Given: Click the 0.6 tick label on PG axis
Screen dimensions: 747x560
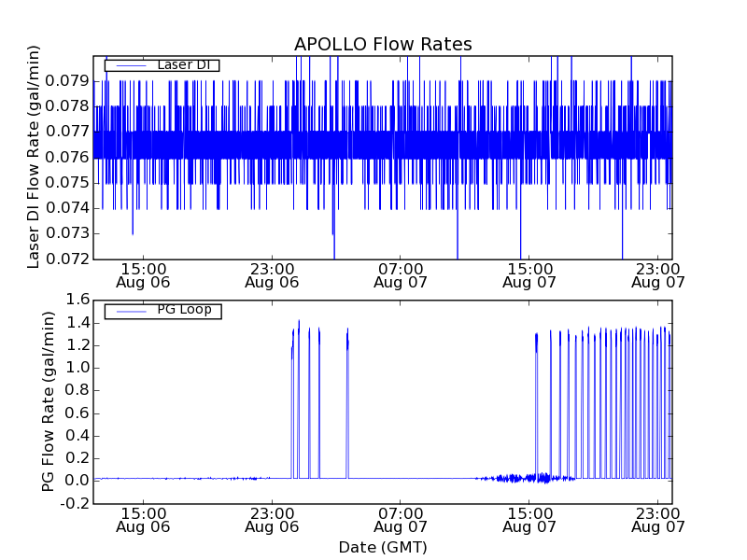Looking at the screenshot, I should [x=78, y=413].
